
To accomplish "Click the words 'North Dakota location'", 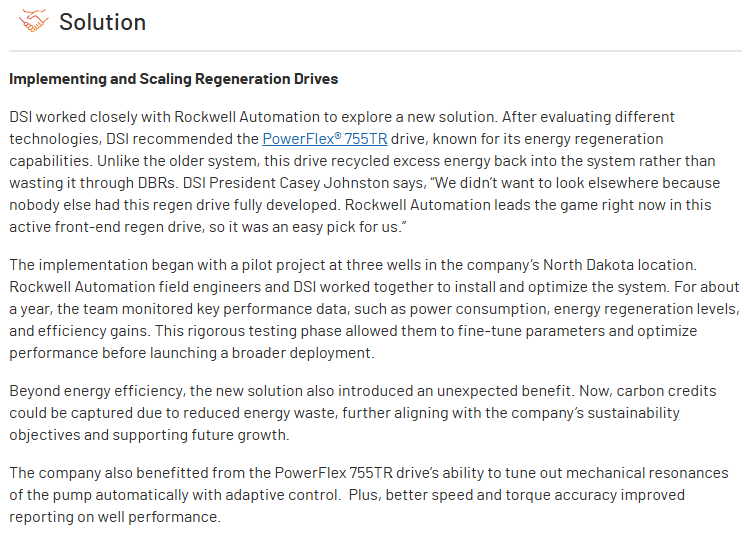I will coord(619,265).
